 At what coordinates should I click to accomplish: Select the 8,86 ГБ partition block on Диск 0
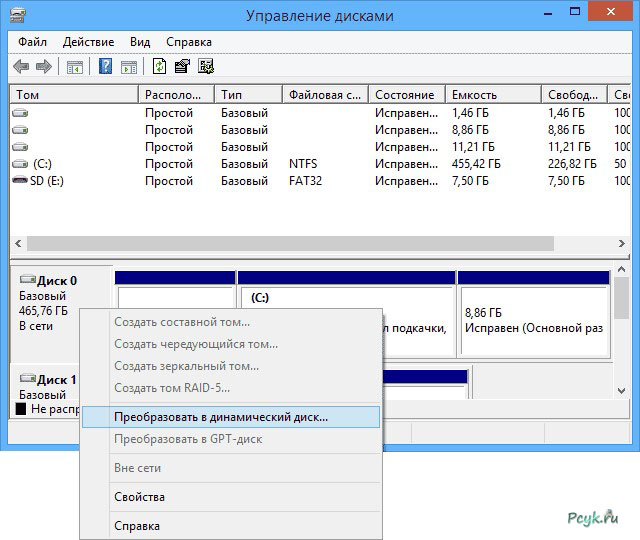534,314
